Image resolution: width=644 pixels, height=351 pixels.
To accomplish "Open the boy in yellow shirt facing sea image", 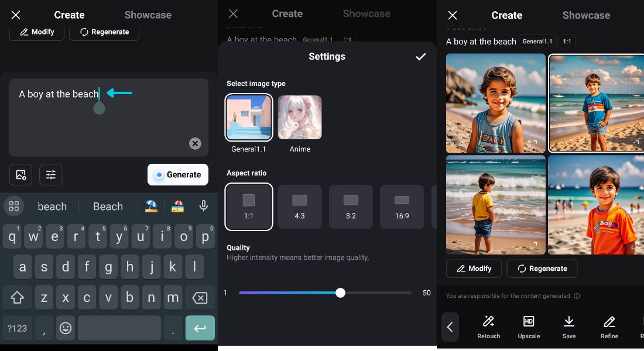I will pos(496,205).
